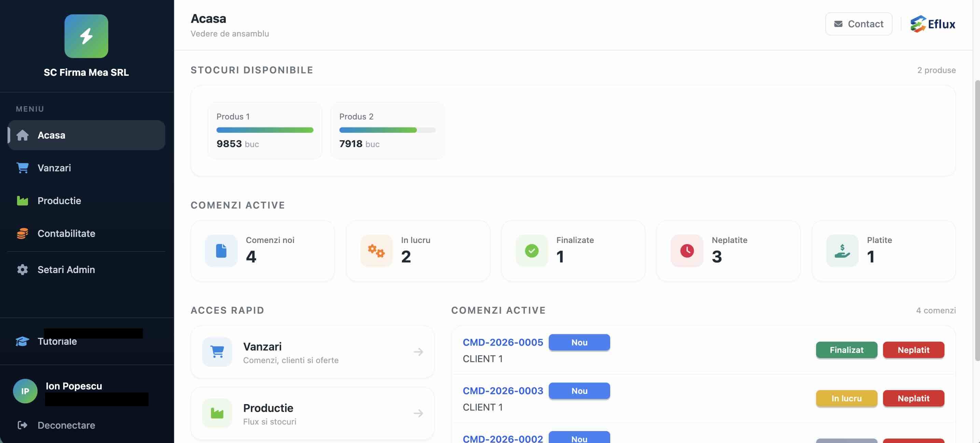Click the factory icon in Productie quick-access card
This screenshot has height=443, width=980.
coord(217,413)
